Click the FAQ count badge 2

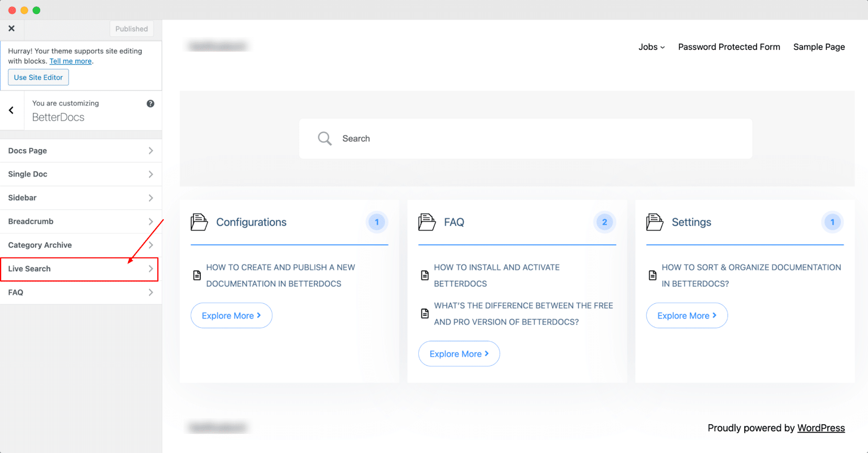tap(605, 222)
